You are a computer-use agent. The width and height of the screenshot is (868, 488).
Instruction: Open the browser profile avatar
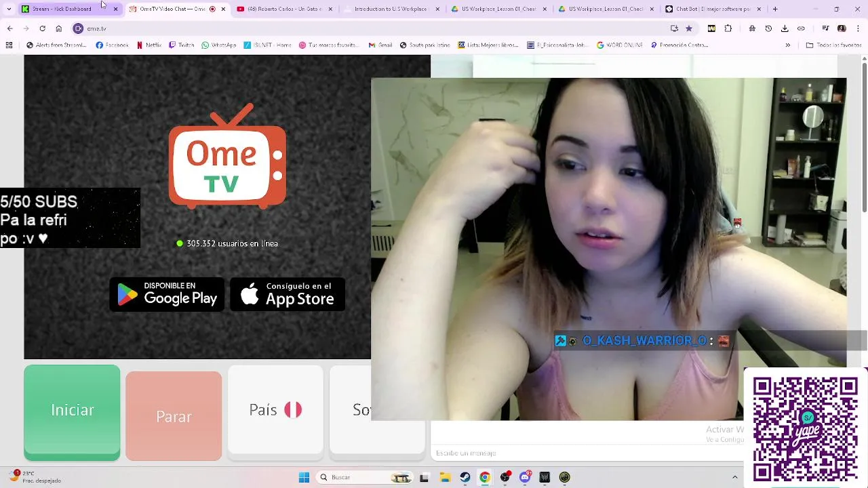coord(842,28)
